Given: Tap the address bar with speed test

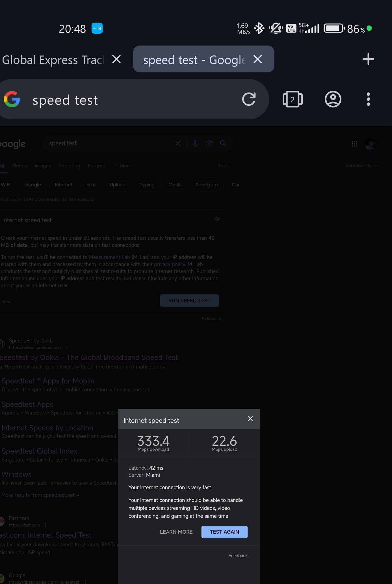Looking at the screenshot, I should [x=134, y=99].
